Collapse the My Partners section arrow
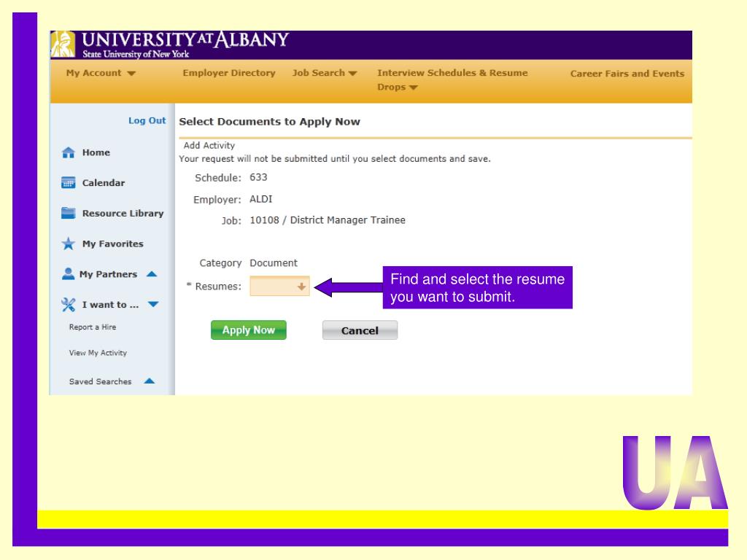Screen dimensions: 747x560 (x=152, y=274)
